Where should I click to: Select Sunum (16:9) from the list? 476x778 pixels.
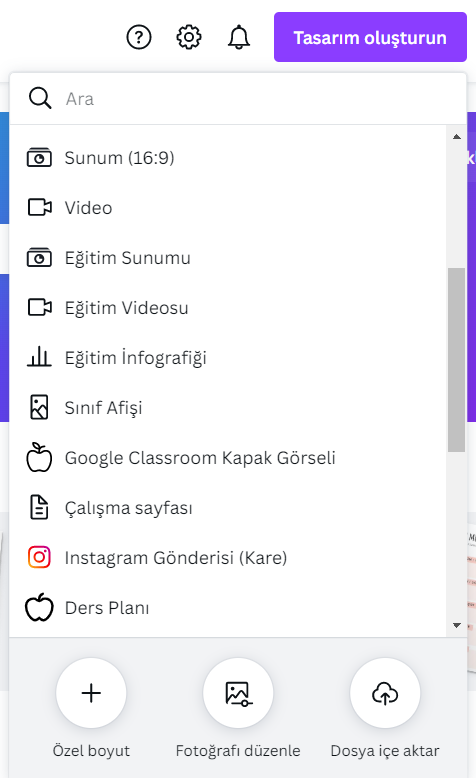228,158
